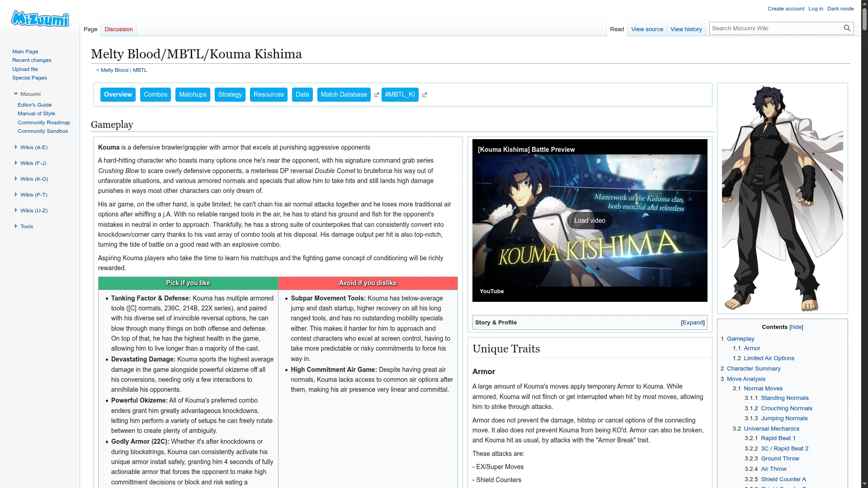
Task: Go to Matchups page
Action: click(193, 95)
